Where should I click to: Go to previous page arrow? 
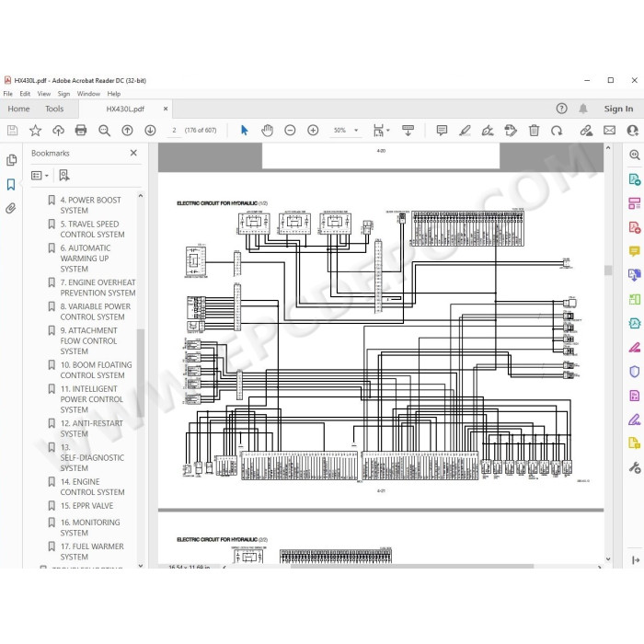[x=127, y=131]
